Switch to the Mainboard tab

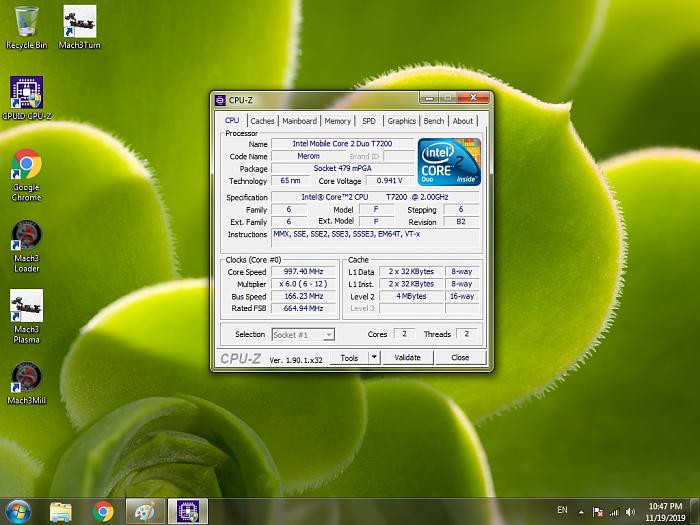click(x=300, y=121)
